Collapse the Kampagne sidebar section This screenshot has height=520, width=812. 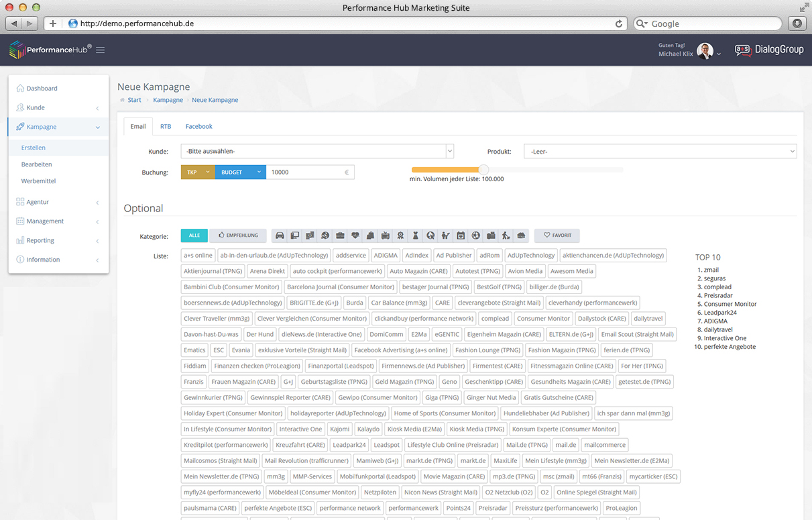[58, 127]
